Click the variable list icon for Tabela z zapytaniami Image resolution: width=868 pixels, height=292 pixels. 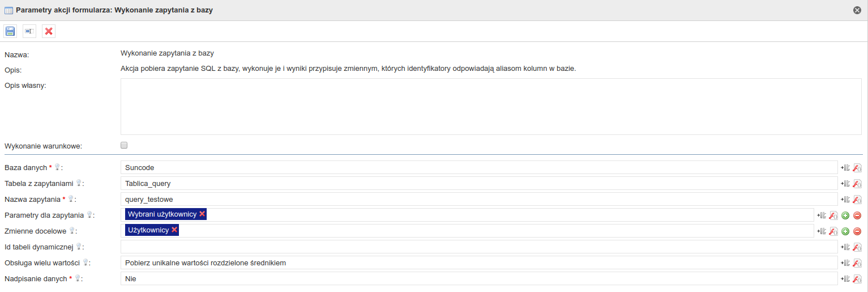pos(845,184)
